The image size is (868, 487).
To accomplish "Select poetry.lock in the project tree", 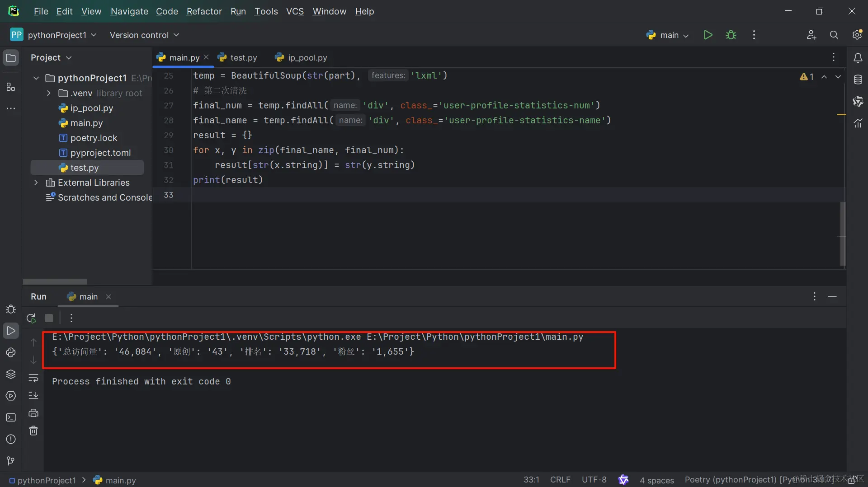I will click(94, 138).
